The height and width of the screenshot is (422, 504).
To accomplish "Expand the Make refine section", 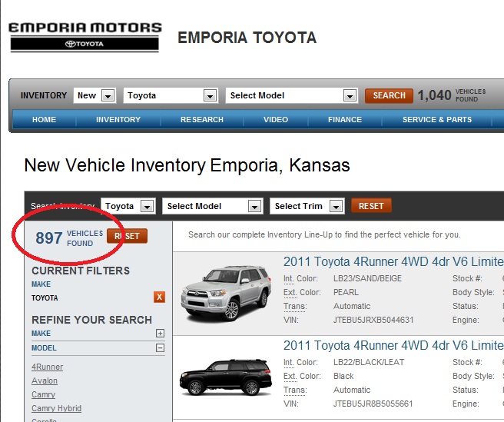I will [160, 334].
